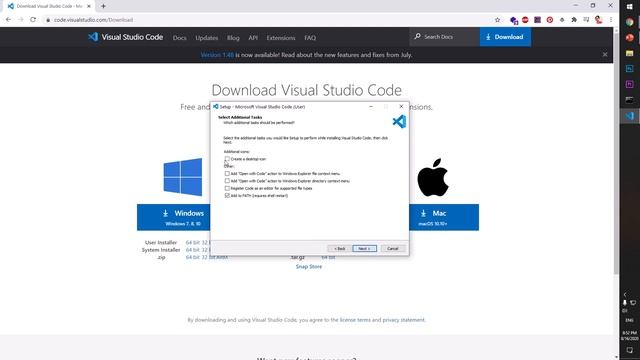This screenshot has height=360, width=640.
Task: Open the Snap Store link
Action: click(x=309, y=267)
